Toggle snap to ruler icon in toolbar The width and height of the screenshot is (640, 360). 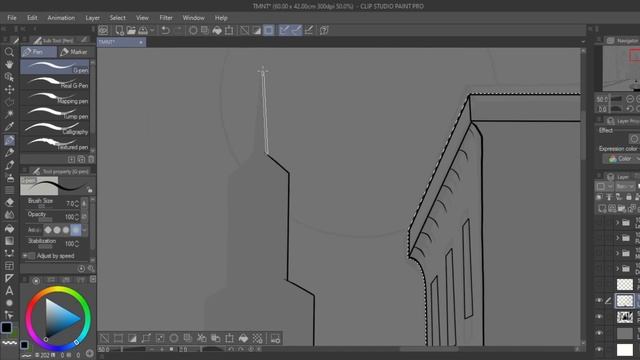284,30
